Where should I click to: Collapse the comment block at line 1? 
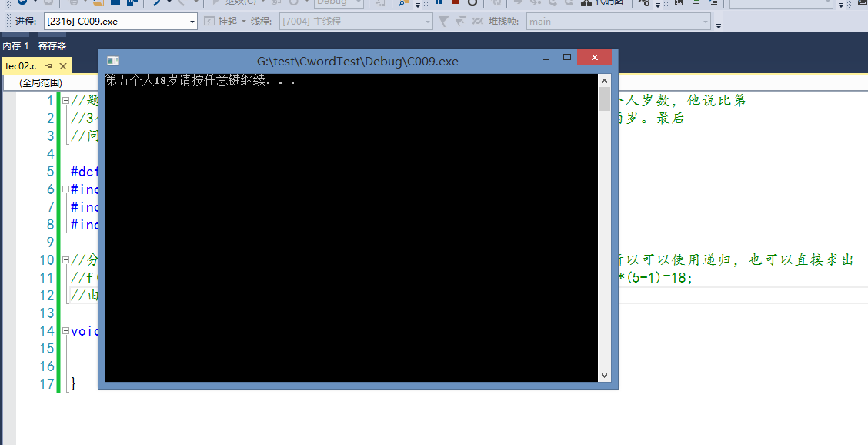65,101
